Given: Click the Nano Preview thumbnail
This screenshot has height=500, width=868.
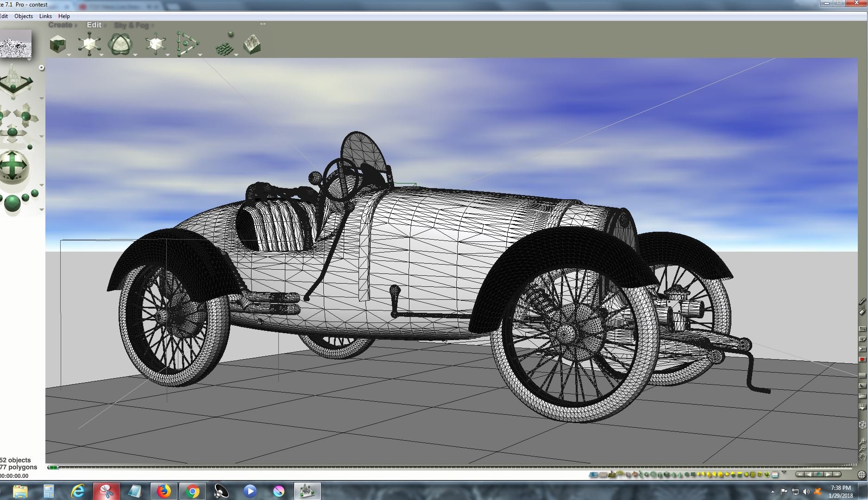Looking at the screenshot, I should pos(16,44).
